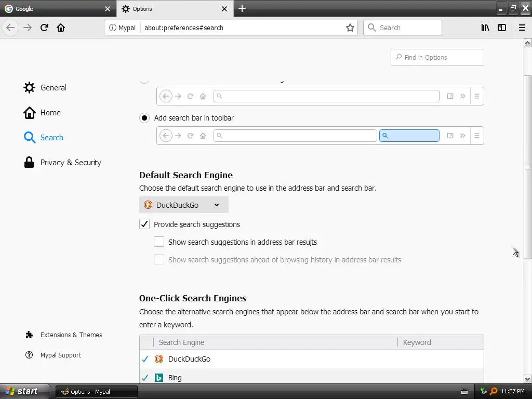The image size is (532, 399).
Task: Select Add search bar in toolbar radio
Action: [144, 118]
